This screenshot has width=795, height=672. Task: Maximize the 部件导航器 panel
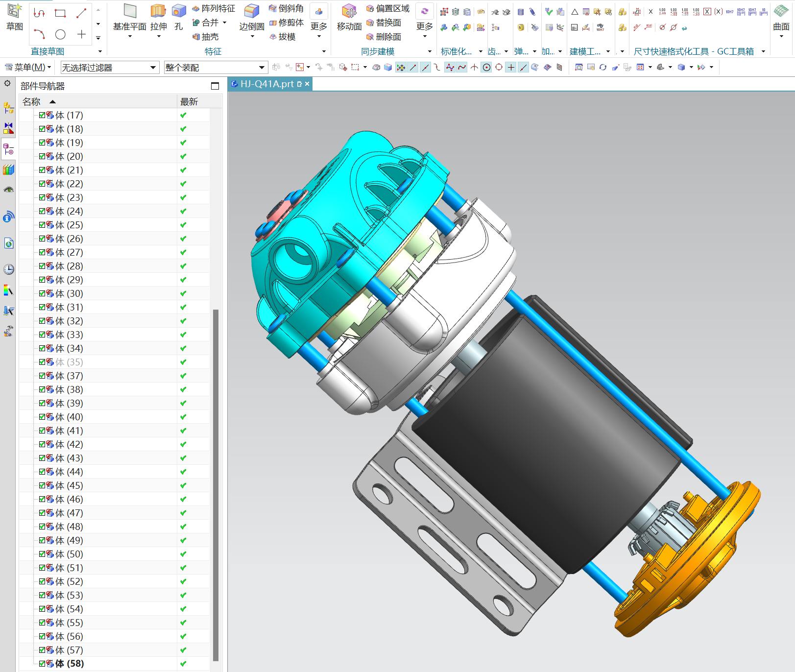[x=215, y=86]
